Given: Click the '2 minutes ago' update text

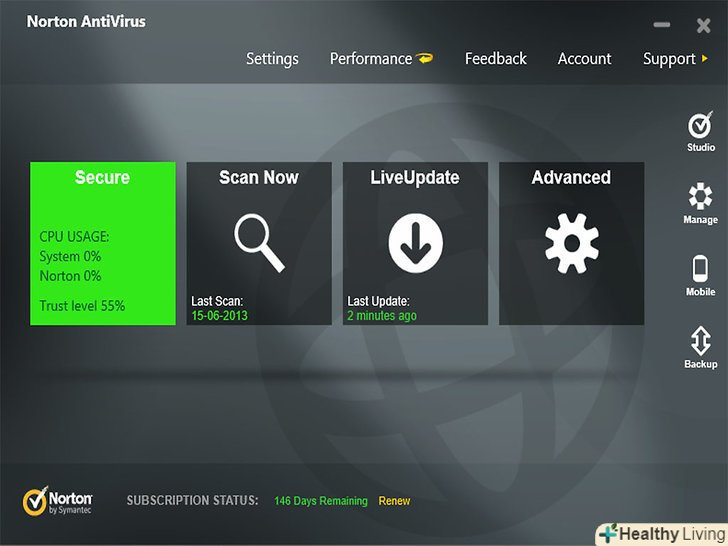Looking at the screenshot, I should click(382, 316).
